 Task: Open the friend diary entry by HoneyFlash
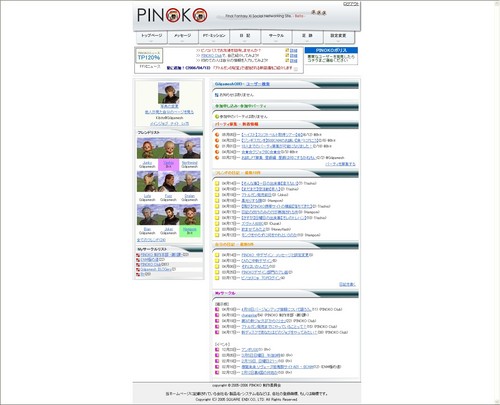click(253, 229)
